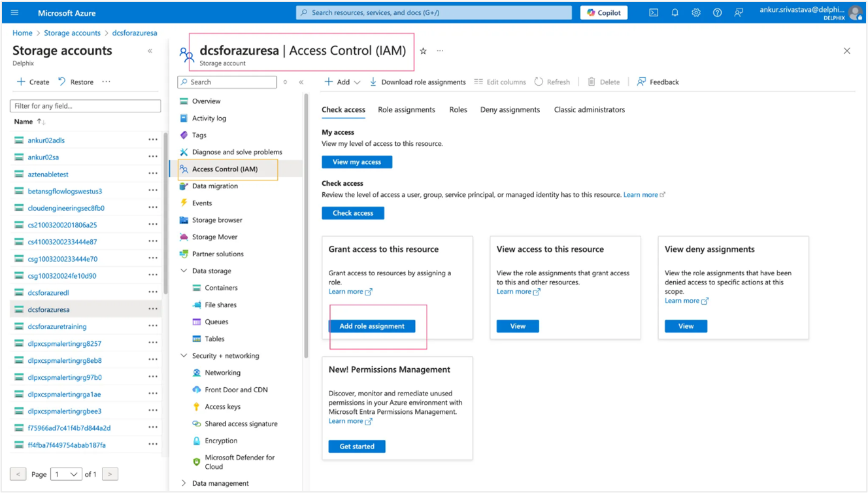Viewport: 868px width, 493px height.
Task: Open Partner solutions
Action: (x=218, y=254)
